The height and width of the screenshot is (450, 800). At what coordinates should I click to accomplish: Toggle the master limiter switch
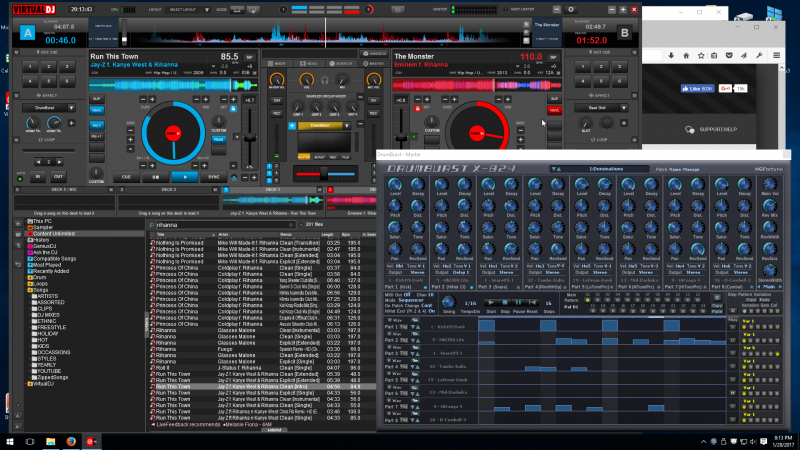tap(505, 10)
